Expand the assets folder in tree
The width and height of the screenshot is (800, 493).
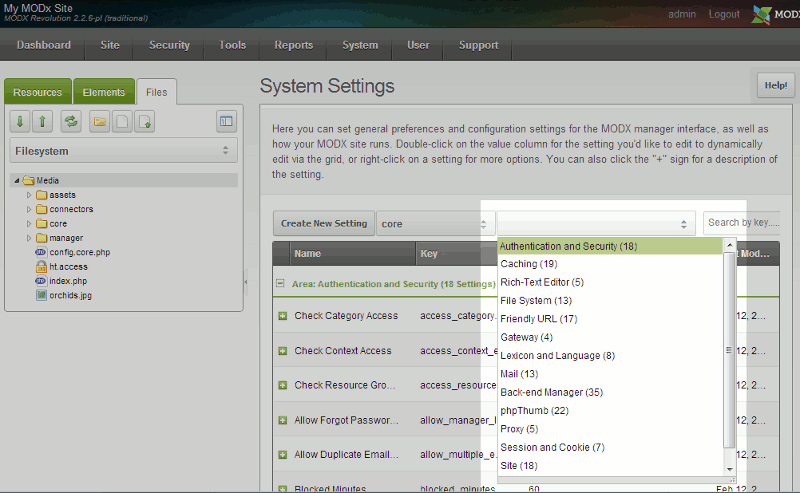coord(29,195)
